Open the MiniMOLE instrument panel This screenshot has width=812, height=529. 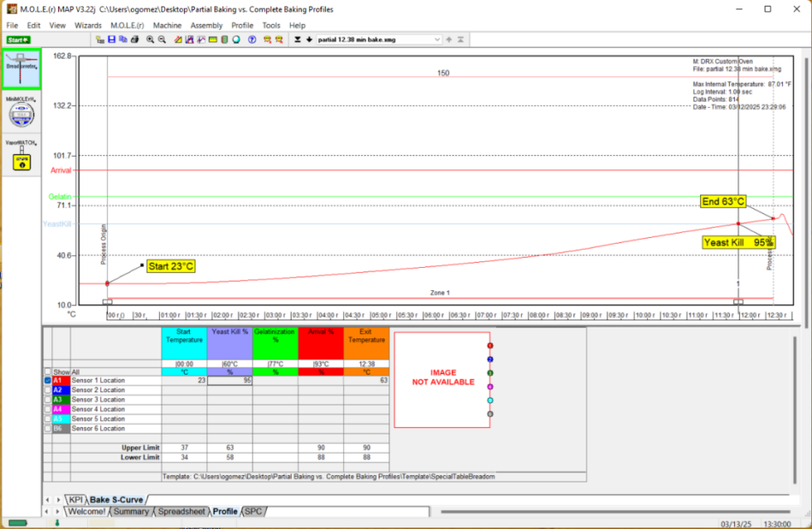(21, 114)
